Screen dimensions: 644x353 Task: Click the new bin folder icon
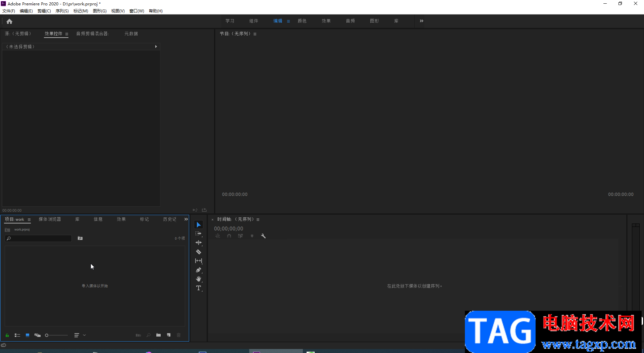[158, 335]
